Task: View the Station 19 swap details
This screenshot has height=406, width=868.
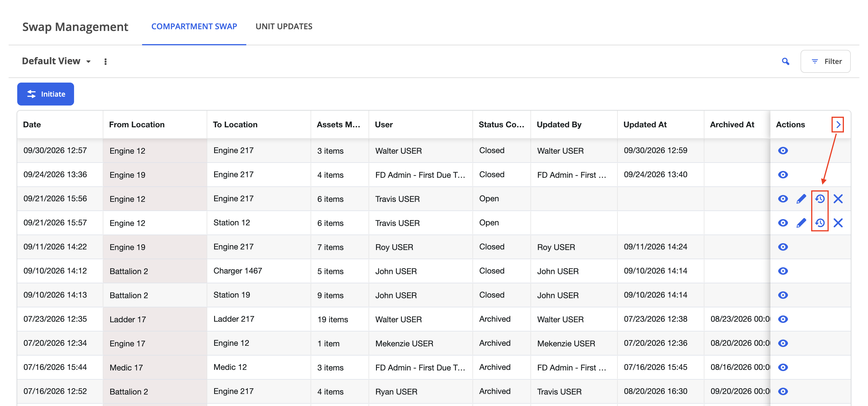Action: [x=783, y=295]
